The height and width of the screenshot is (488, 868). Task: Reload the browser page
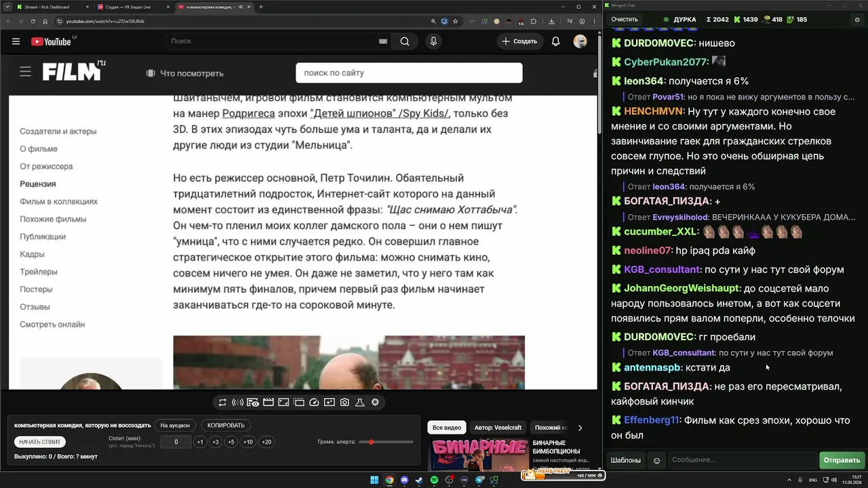click(33, 21)
